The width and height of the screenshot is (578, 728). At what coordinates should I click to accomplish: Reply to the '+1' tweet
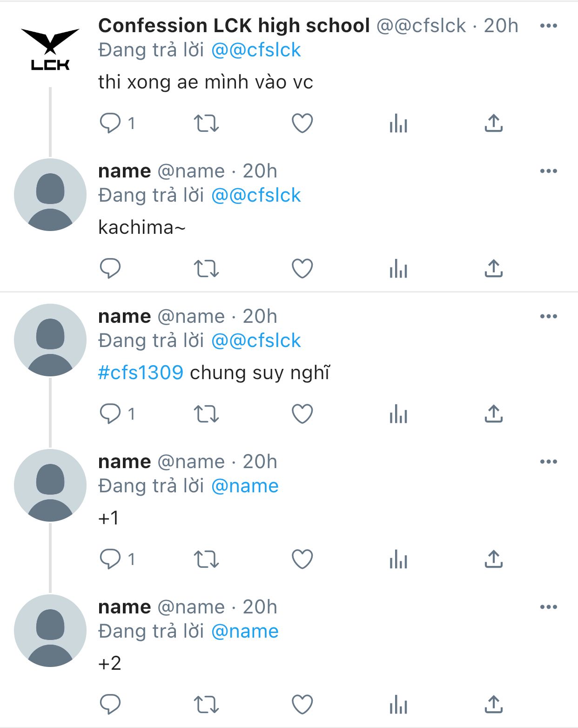click(111, 559)
